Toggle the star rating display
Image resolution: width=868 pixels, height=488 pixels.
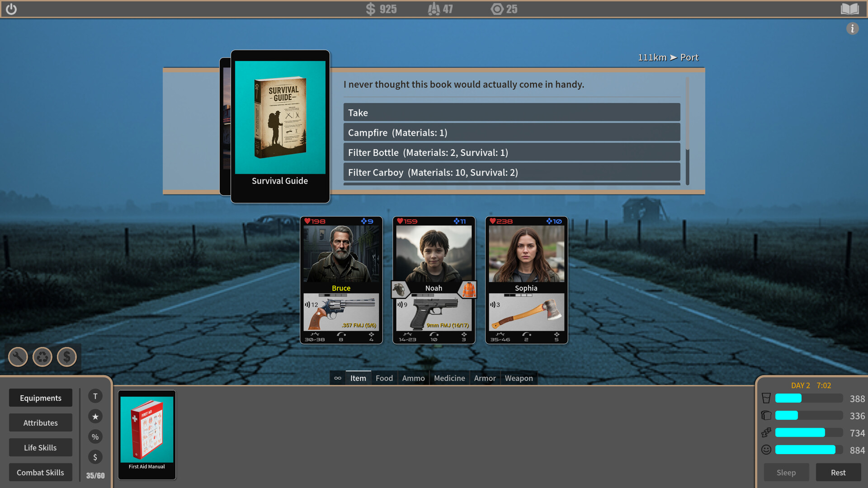(x=95, y=416)
